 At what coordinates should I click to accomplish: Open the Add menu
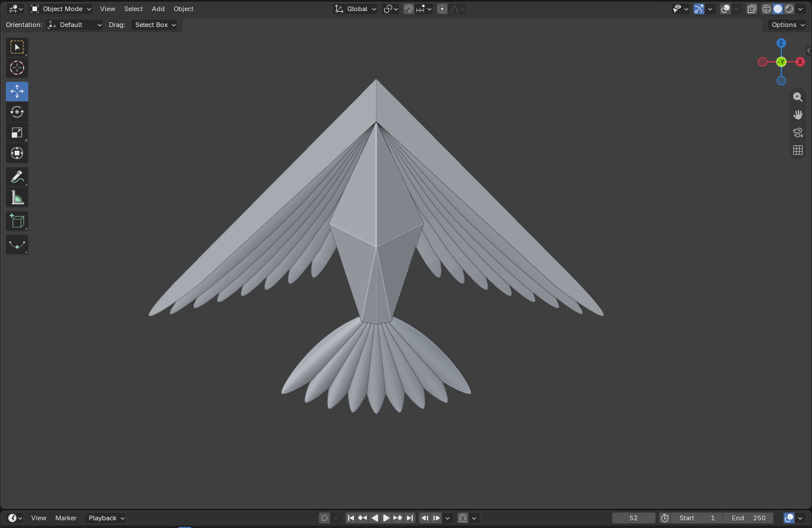tap(158, 9)
